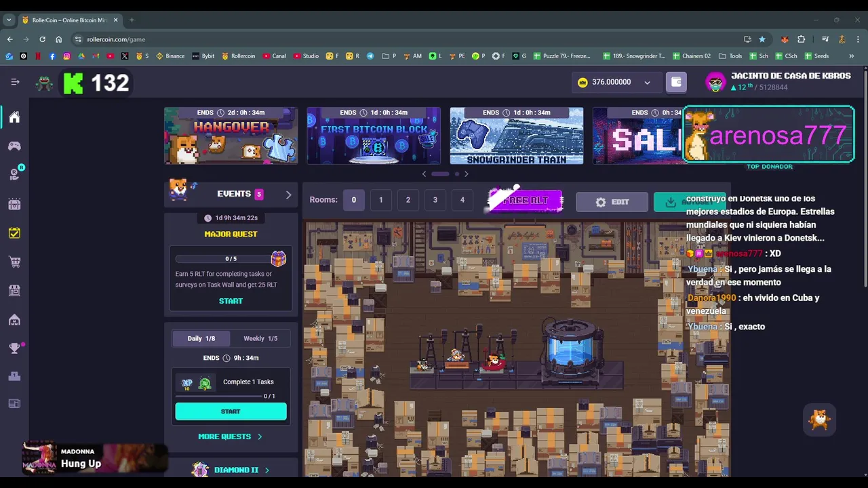Click the floating hamster helper icon
The width and height of the screenshot is (868, 488).
pyautogui.click(x=819, y=420)
